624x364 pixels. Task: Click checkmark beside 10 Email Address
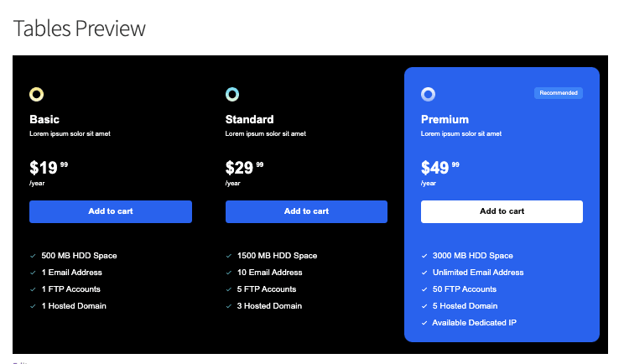(229, 273)
